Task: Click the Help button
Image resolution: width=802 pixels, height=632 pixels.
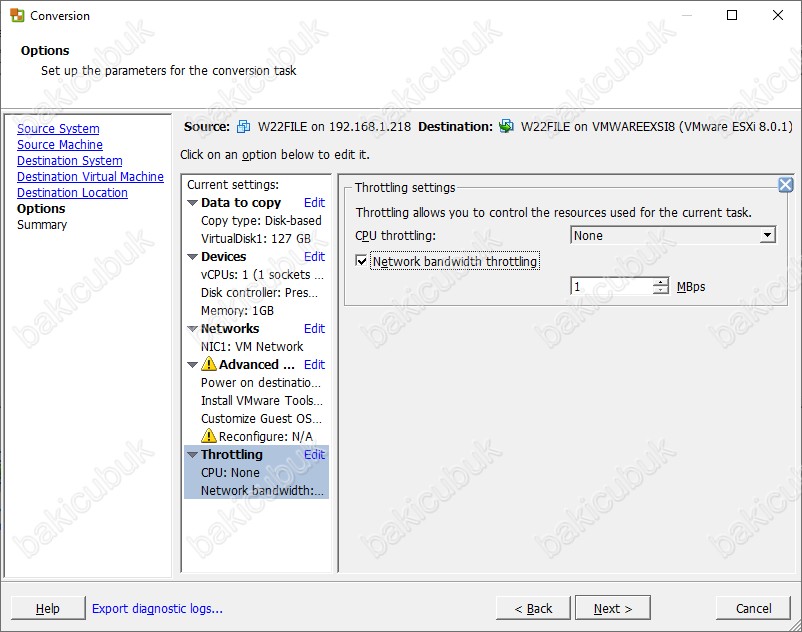Action: [48, 608]
